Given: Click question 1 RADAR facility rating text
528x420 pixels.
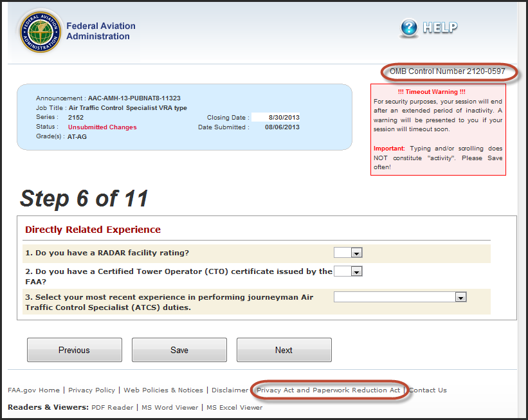Looking at the screenshot, I should click(107, 253).
